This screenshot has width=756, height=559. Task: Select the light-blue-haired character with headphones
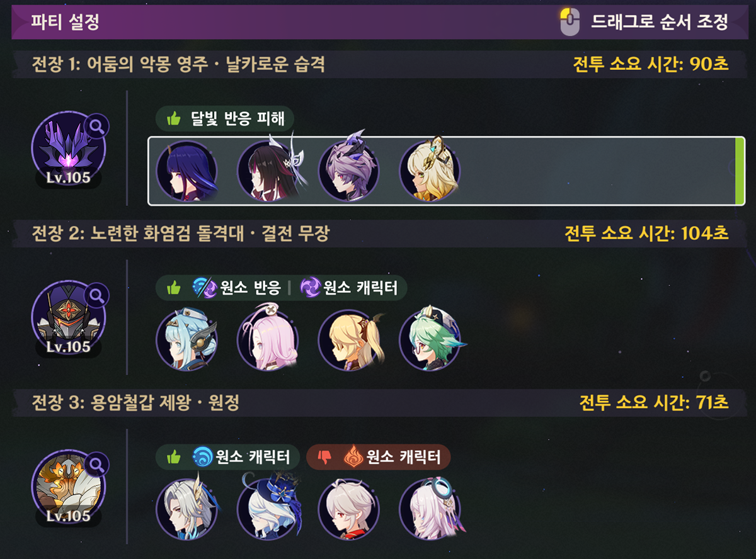186,339
